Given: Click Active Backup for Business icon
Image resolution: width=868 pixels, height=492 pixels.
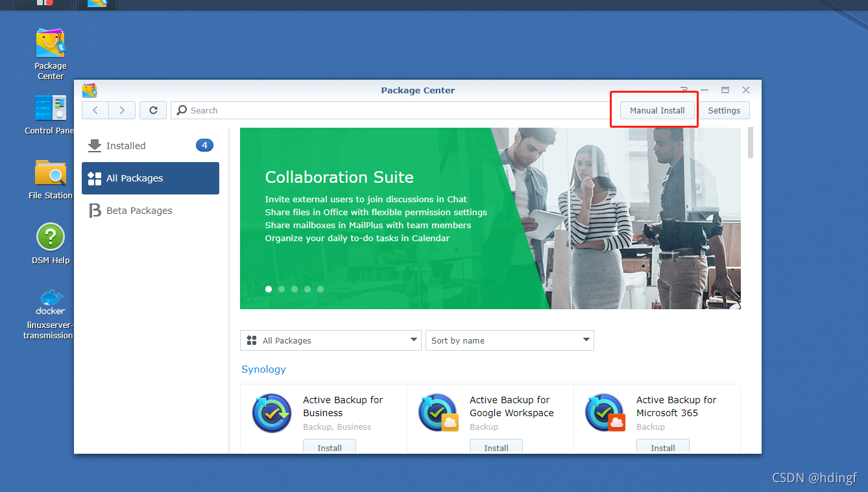Looking at the screenshot, I should click(272, 413).
